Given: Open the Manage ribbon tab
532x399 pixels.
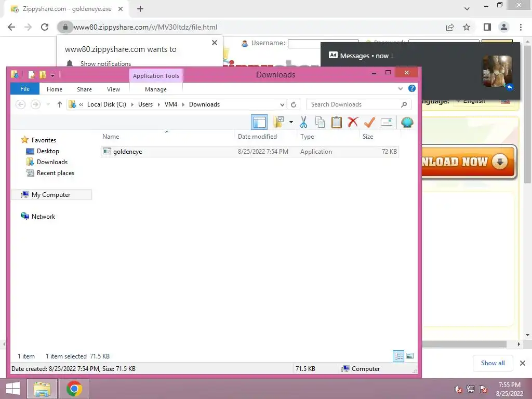Looking at the screenshot, I should pos(156,89).
